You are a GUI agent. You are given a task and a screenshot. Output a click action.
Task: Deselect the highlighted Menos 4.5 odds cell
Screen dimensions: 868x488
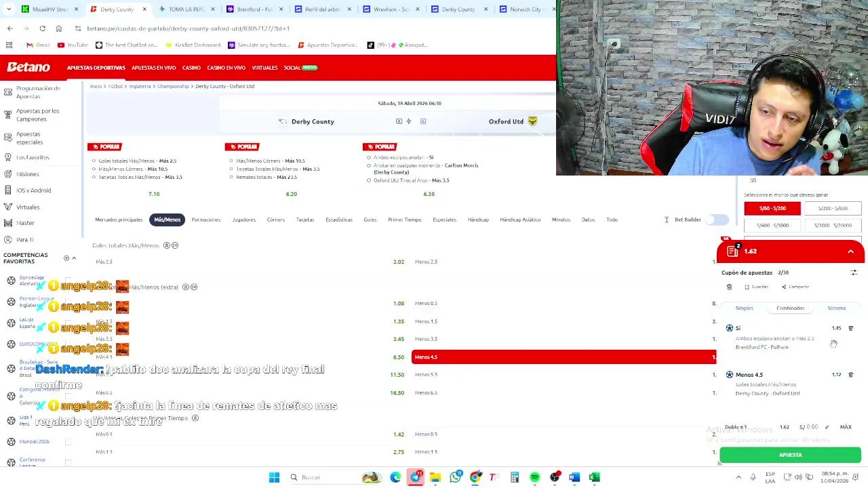point(564,357)
